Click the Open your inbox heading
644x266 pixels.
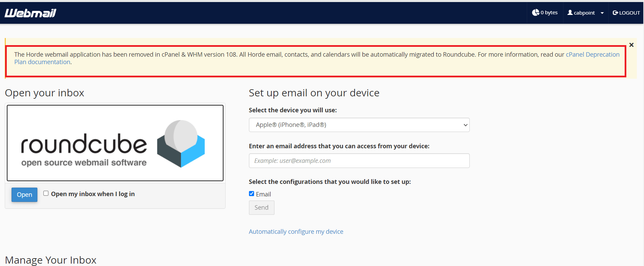coord(44,93)
